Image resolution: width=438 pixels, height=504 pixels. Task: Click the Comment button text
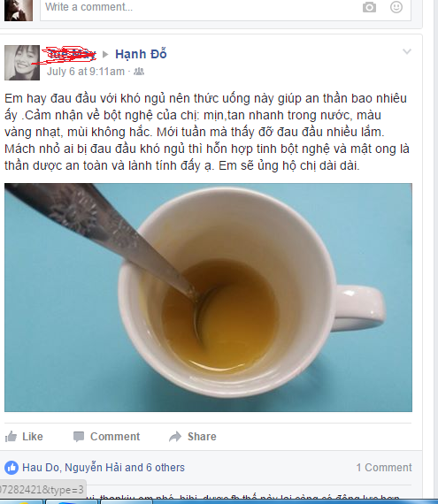(115, 437)
